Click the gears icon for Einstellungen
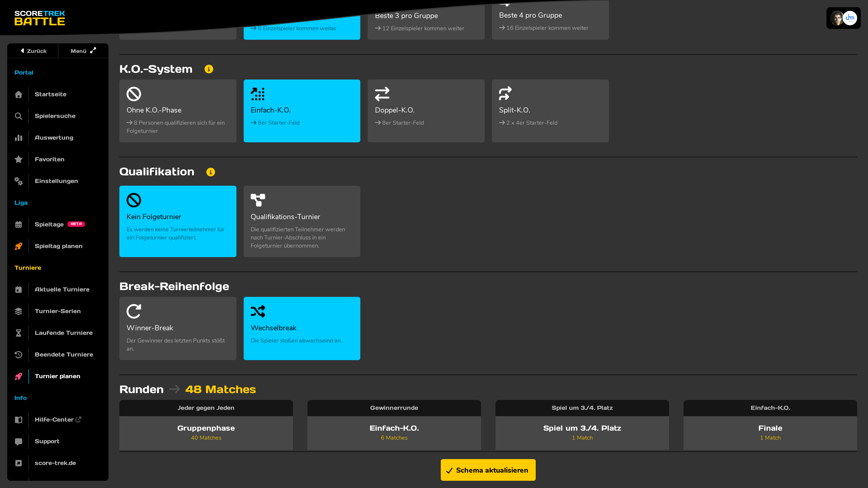 19,181
